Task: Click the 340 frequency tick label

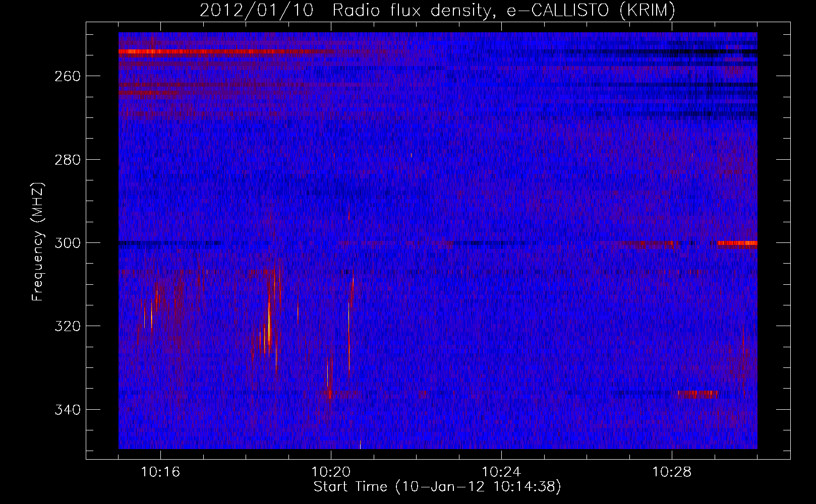Action: pos(67,410)
